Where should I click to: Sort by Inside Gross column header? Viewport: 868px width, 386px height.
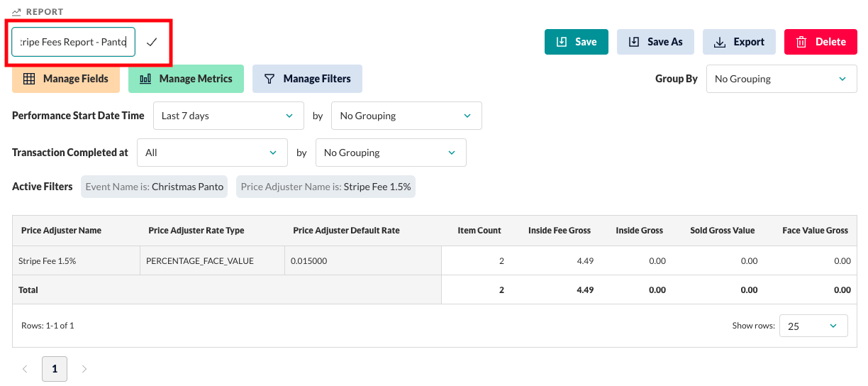(x=639, y=231)
